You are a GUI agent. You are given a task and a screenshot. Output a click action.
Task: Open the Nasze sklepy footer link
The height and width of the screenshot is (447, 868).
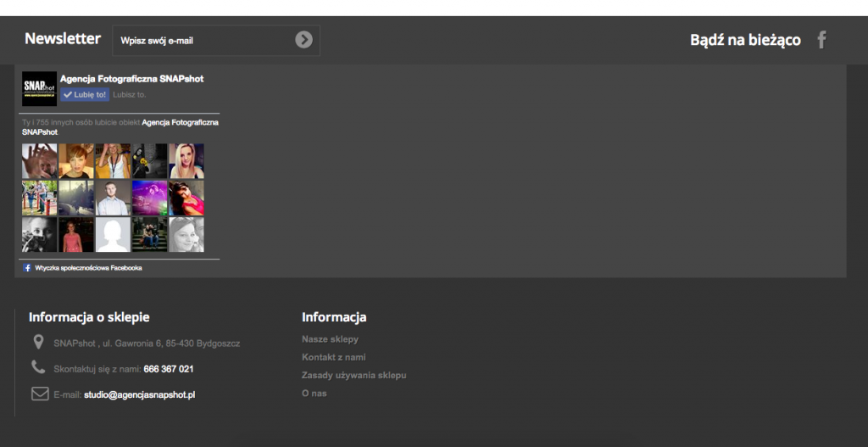[x=330, y=339]
